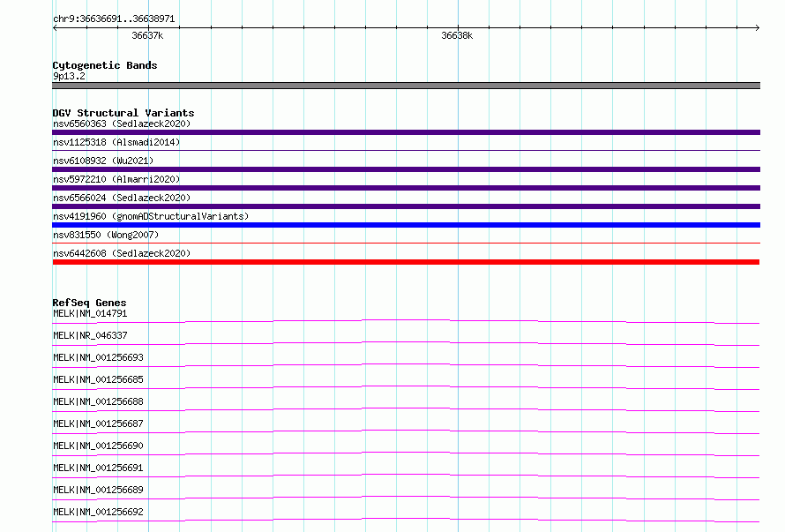
Task: Select the magenta MELK|NM_001256687 intron line
Action: click(406, 431)
